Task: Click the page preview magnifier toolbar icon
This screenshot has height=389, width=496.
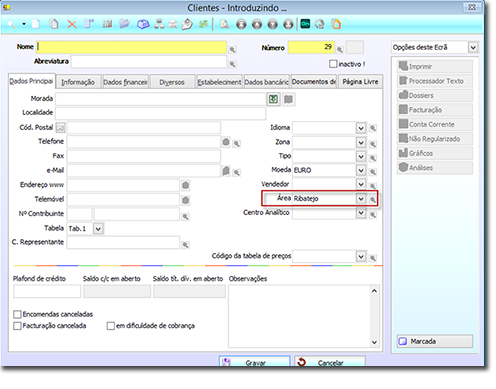Action: point(225,24)
